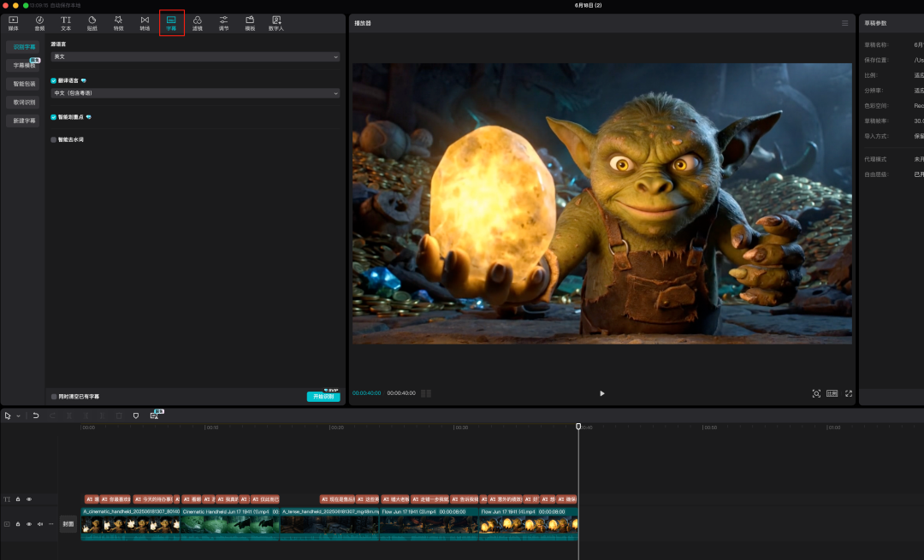Lock the main video track
Screen dimensions: 924x560
(18, 524)
